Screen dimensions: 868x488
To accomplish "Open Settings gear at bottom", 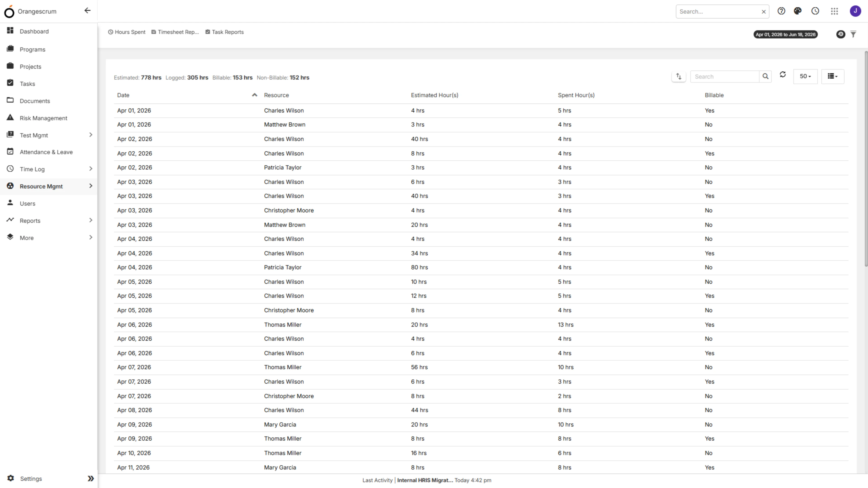I will coord(10,478).
